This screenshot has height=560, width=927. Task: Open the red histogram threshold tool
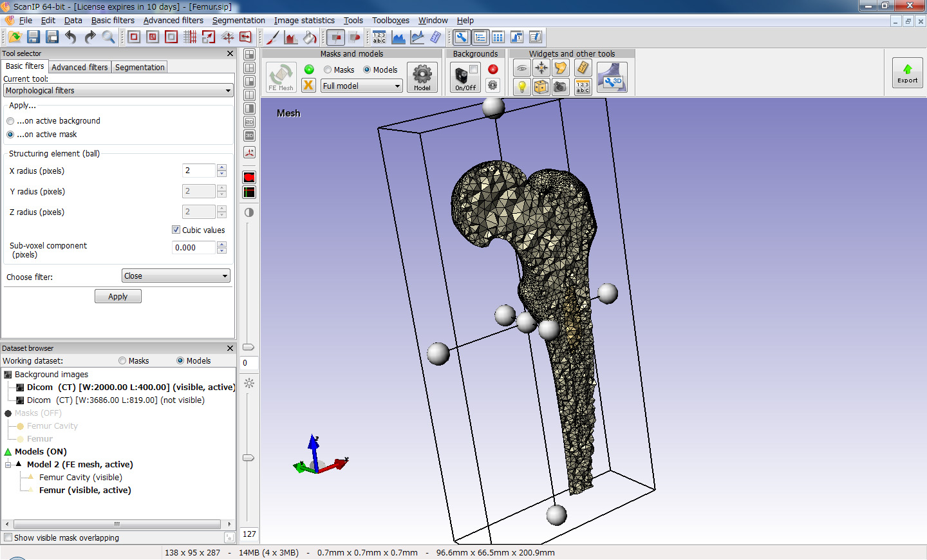[x=291, y=37]
